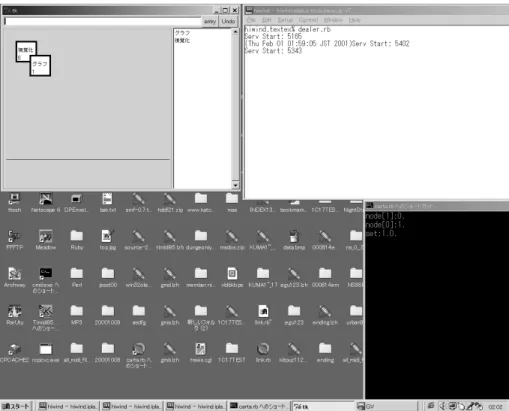This screenshot has width=509, height=411.
Task: Select the Ruby folder icon
Action: tap(77, 240)
